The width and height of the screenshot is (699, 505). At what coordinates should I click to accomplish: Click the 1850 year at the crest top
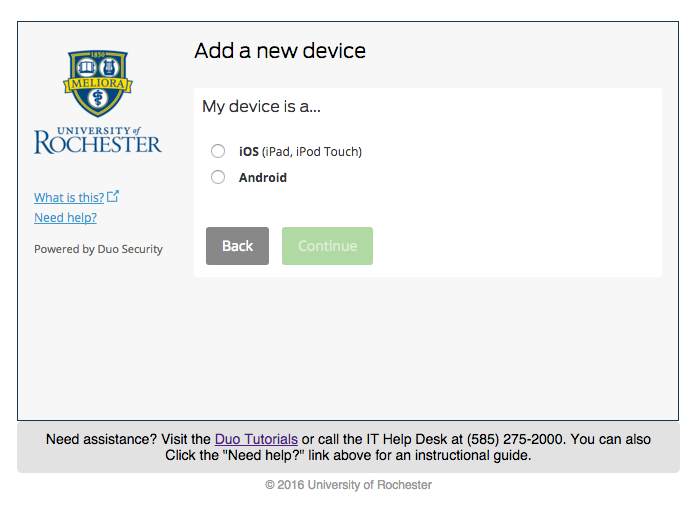click(98, 55)
